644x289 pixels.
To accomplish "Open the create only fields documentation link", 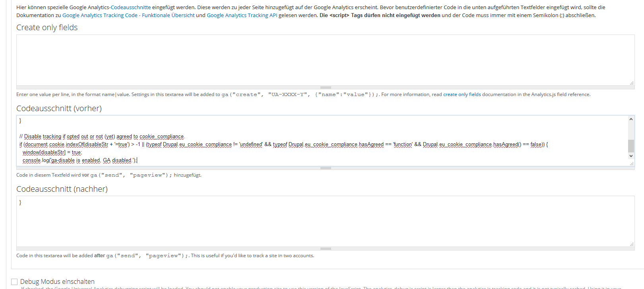I will [462, 94].
